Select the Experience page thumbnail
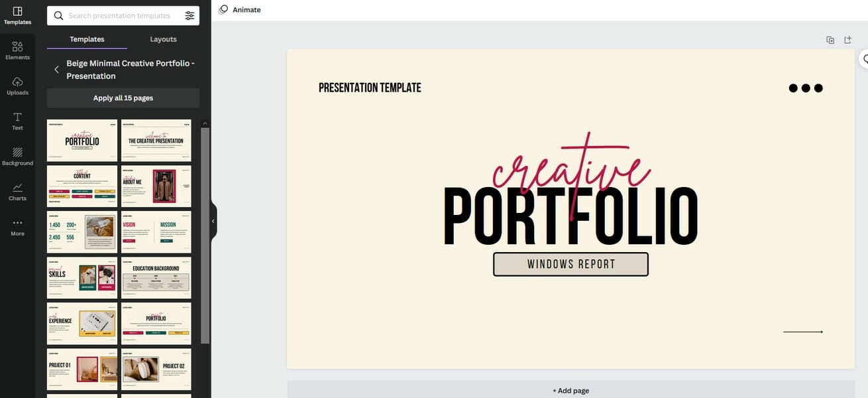The image size is (868, 398). 82,323
